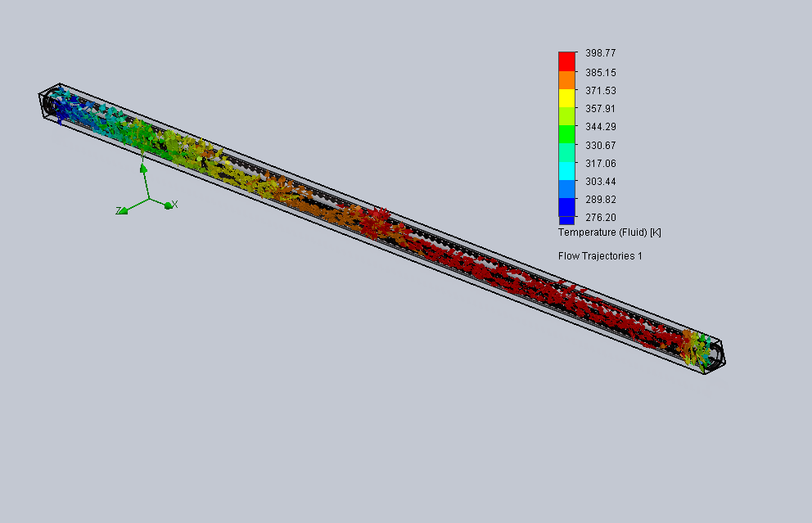Select the 357.91 legend value

coord(601,109)
